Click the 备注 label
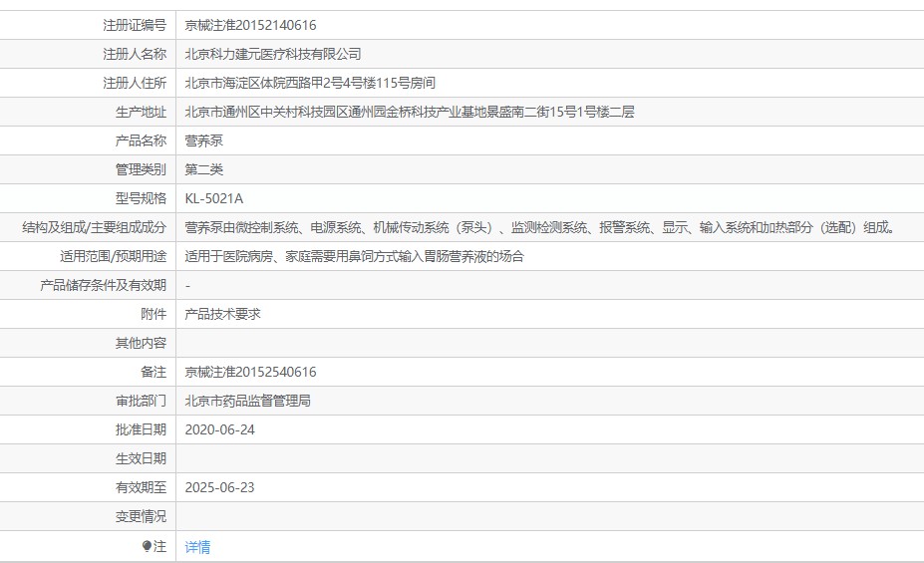 pos(154,372)
